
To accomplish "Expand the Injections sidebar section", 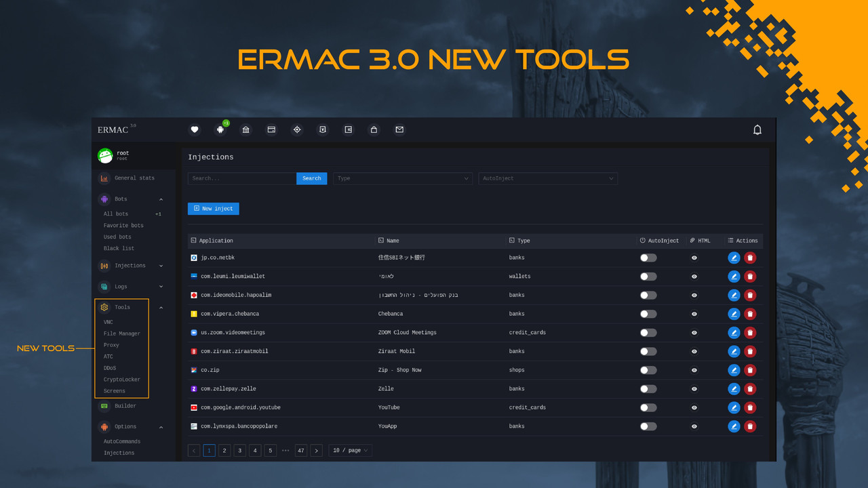I will [161, 266].
